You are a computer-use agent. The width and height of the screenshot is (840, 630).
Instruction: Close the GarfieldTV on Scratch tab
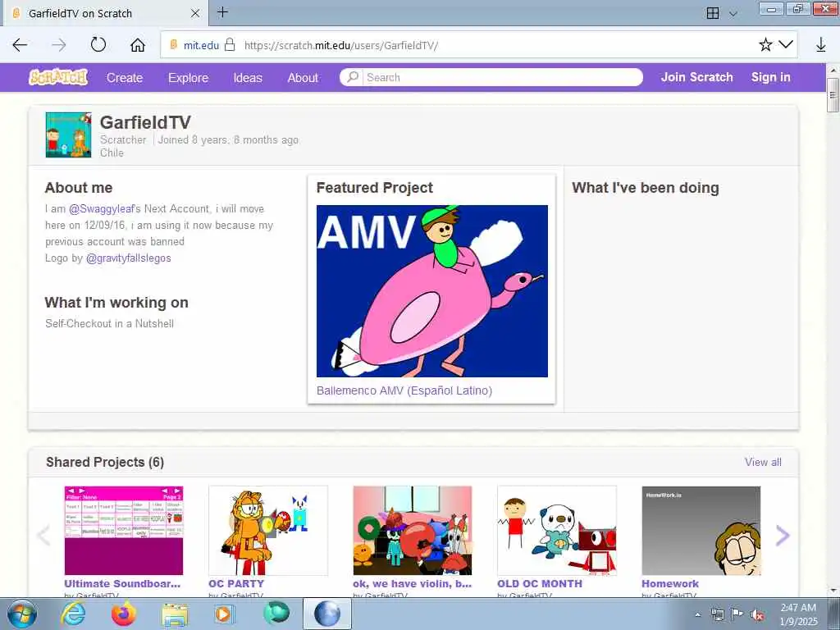point(195,13)
